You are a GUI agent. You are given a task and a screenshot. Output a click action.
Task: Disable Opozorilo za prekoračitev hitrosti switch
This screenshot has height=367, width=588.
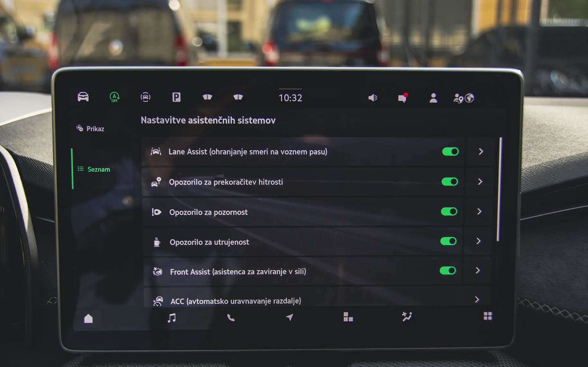click(450, 182)
